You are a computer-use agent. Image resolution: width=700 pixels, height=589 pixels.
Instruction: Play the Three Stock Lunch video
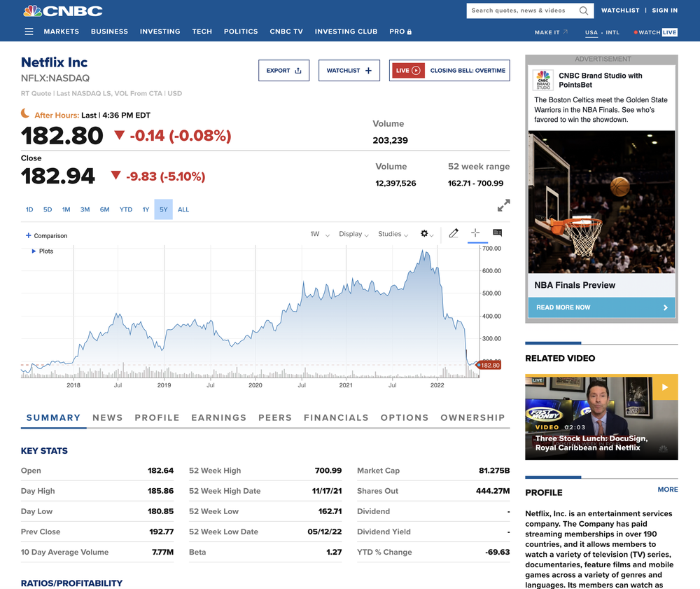[x=665, y=387]
